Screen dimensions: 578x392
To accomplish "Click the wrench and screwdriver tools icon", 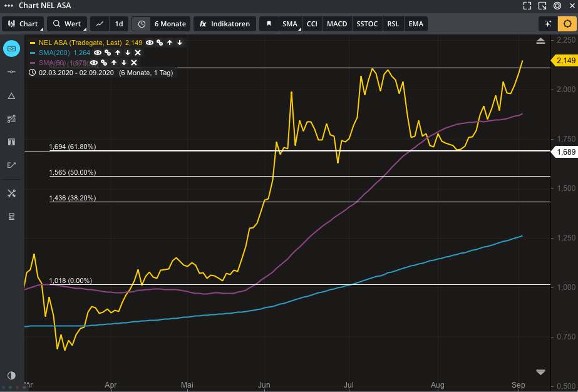I will pos(11,193).
